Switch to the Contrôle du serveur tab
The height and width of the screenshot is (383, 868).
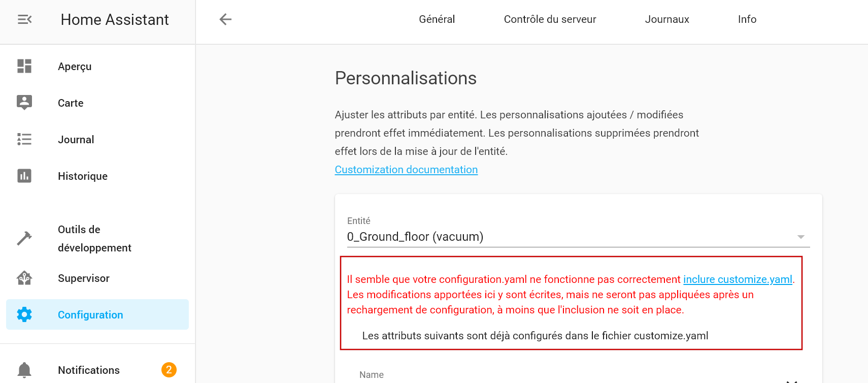550,19
